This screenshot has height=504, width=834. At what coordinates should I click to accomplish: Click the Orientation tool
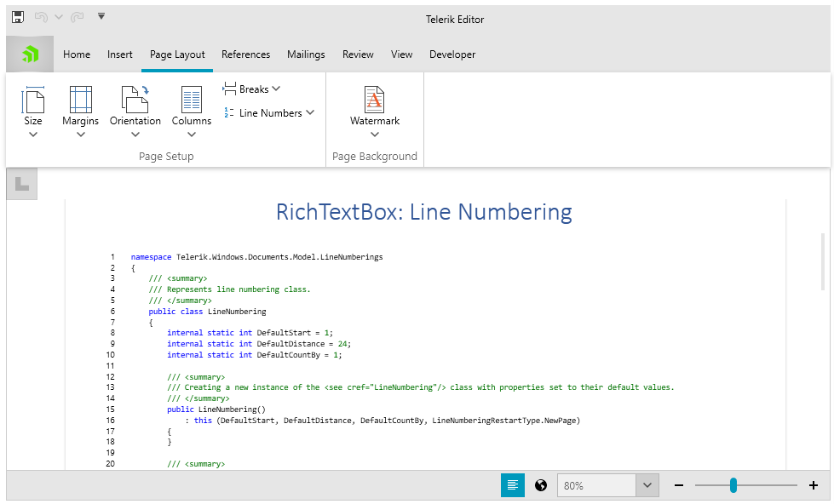[135, 109]
